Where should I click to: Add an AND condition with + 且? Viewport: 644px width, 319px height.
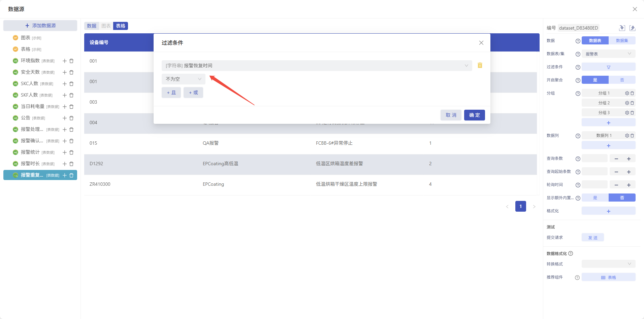click(x=171, y=93)
